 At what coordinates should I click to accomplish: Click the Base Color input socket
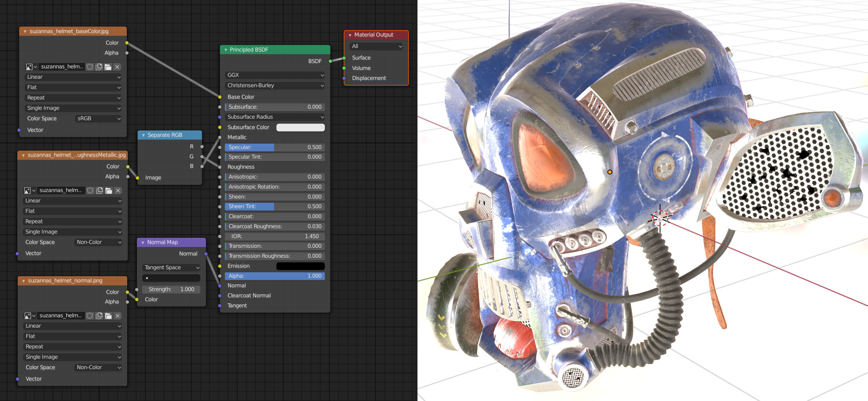coord(220,97)
